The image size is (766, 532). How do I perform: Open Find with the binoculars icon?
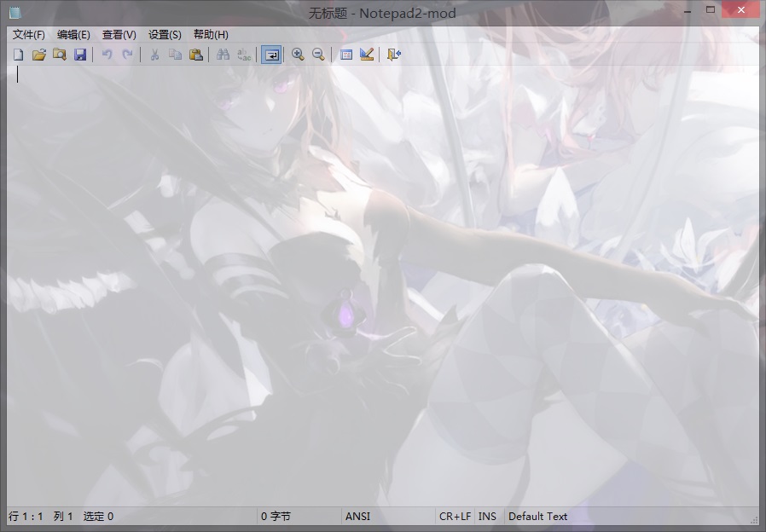(223, 55)
